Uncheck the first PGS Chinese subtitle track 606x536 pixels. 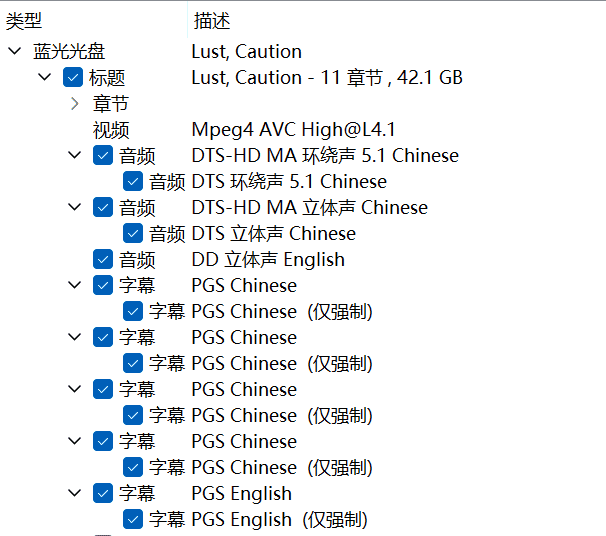(x=103, y=285)
